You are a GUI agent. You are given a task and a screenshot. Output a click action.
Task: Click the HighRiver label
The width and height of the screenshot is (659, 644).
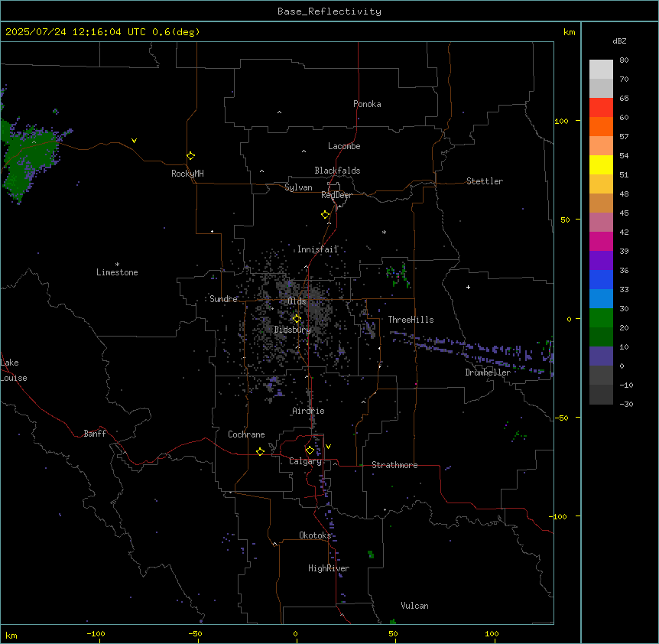329,568
